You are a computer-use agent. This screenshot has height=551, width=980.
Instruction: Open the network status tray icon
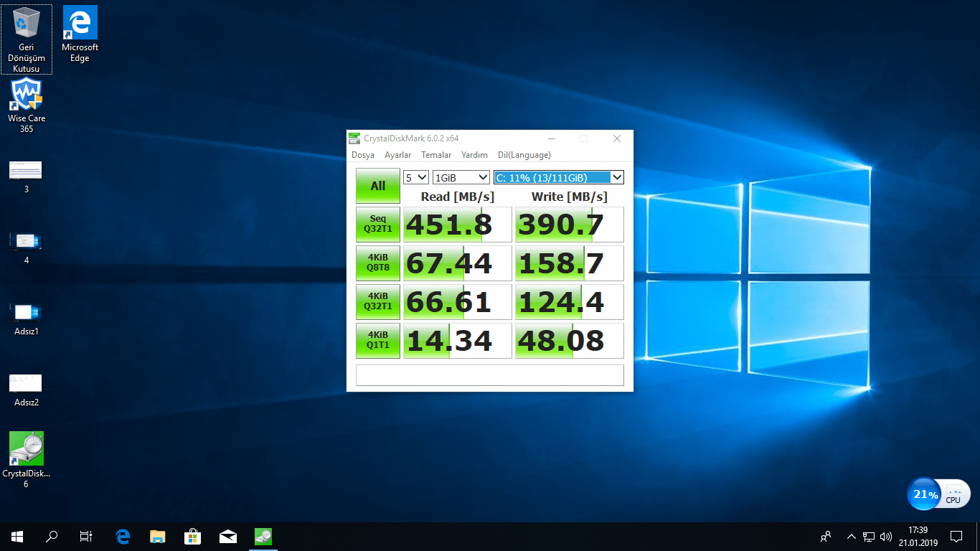[x=869, y=536]
